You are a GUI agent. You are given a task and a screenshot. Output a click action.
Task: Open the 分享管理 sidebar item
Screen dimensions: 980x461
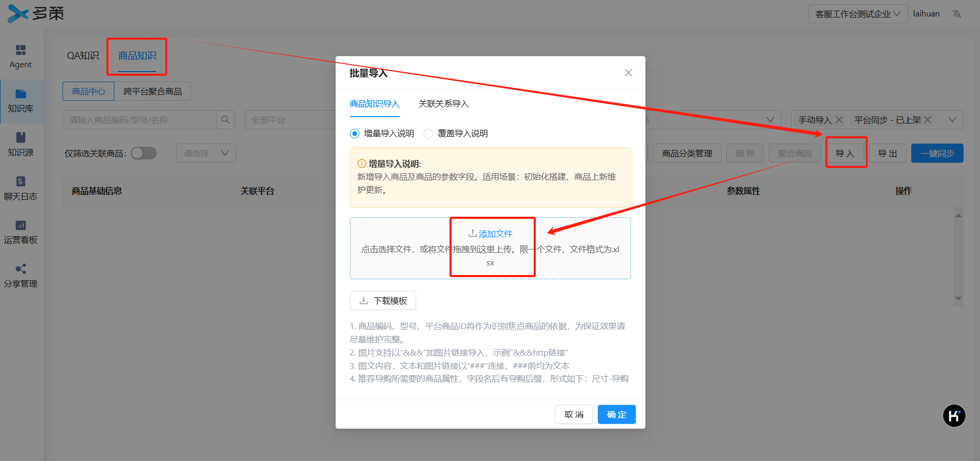pyautogui.click(x=21, y=276)
